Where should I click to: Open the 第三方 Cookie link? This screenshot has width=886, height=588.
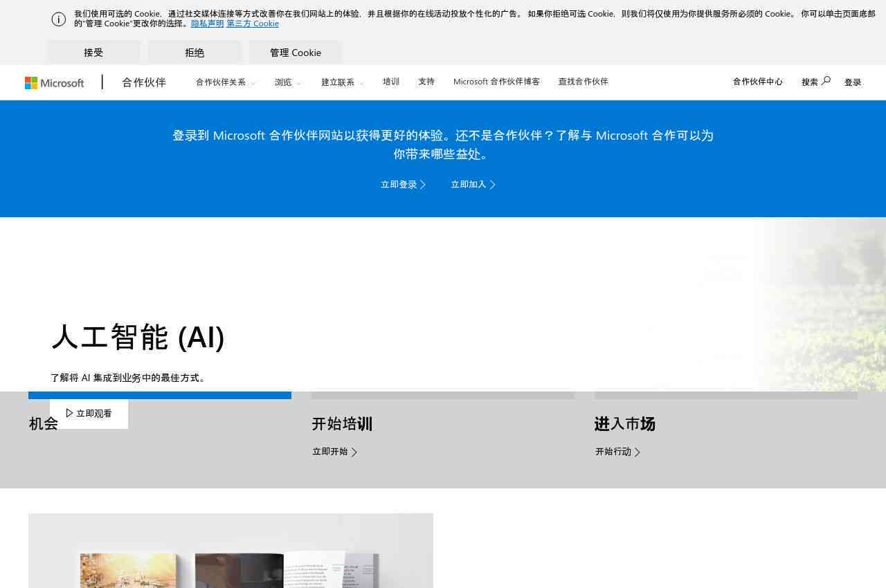[253, 24]
